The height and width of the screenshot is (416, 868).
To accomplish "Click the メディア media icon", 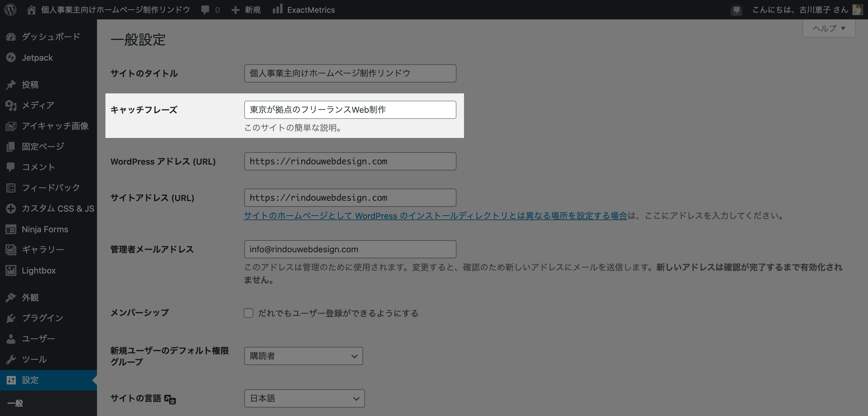I will tap(11, 105).
